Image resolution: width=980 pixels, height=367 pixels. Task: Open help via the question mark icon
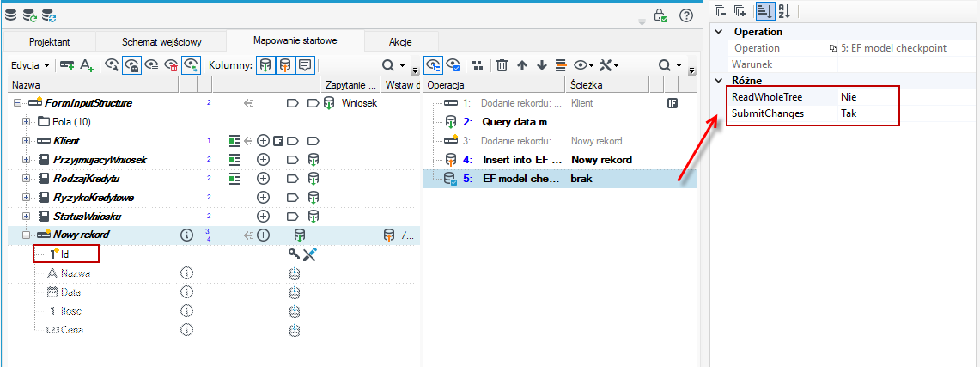pos(685,15)
